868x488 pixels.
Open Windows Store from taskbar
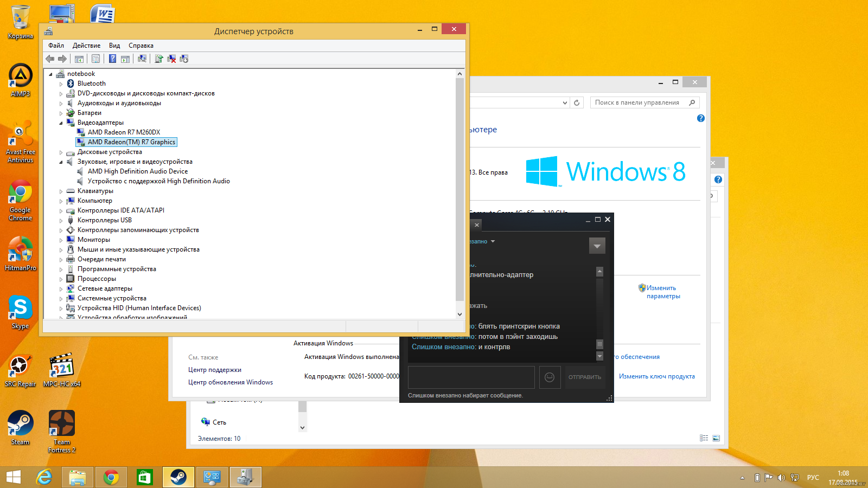point(144,477)
